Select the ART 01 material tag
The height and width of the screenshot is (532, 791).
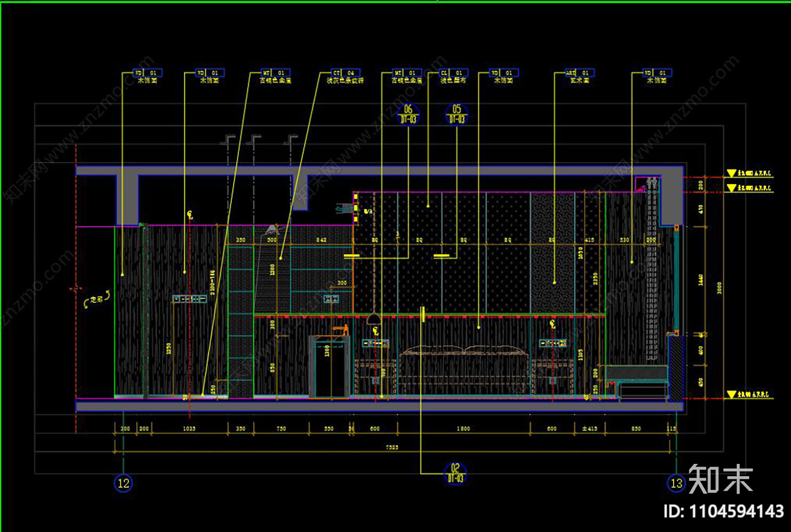pyautogui.click(x=579, y=73)
